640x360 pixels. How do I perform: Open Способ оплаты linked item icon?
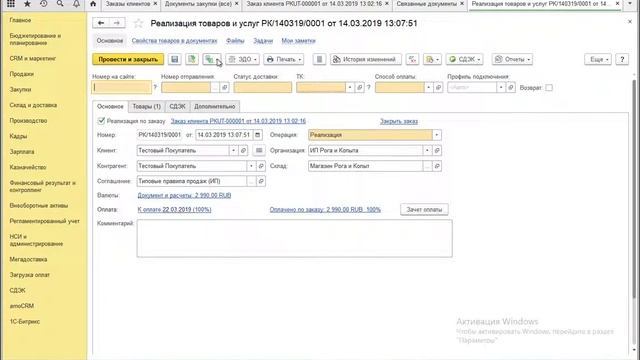pyautogui.click(x=438, y=87)
